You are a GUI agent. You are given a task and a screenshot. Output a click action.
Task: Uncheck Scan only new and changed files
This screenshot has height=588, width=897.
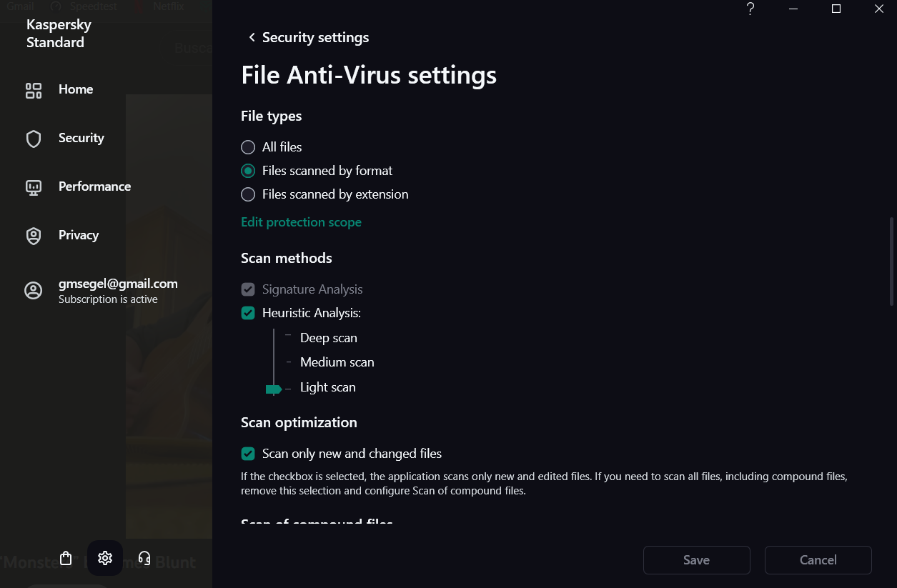point(248,454)
